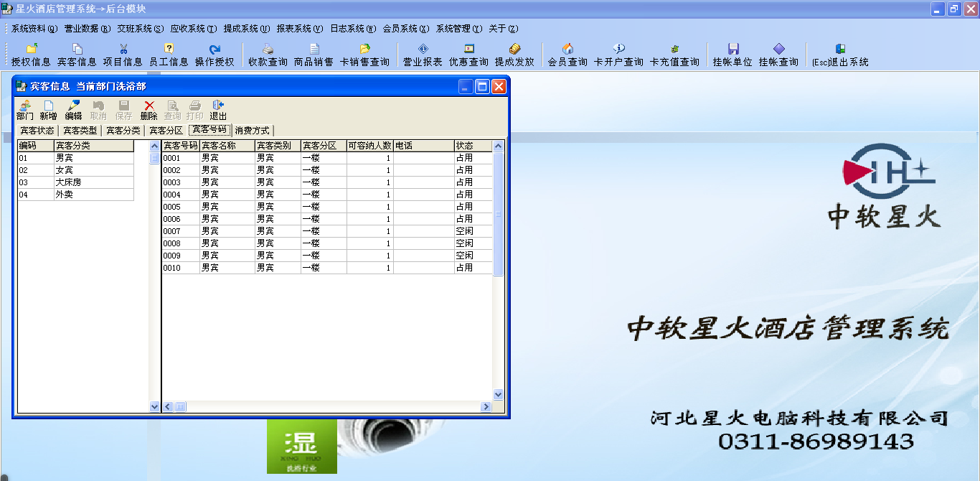Open 报表系统(V) menu
Screen dimensions: 980x481
pyautogui.click(x=300, y=29)
